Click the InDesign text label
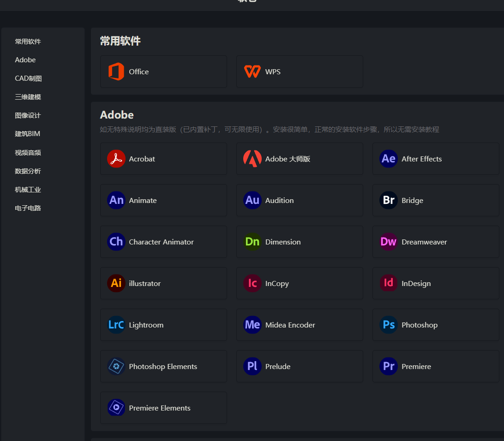The image size is (504, 441). 416,284
